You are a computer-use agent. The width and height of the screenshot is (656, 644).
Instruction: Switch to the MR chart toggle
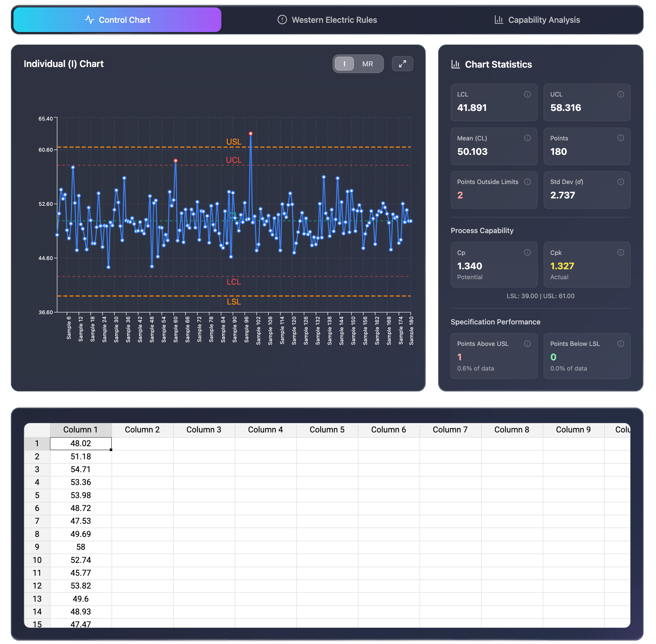[367, 64]
